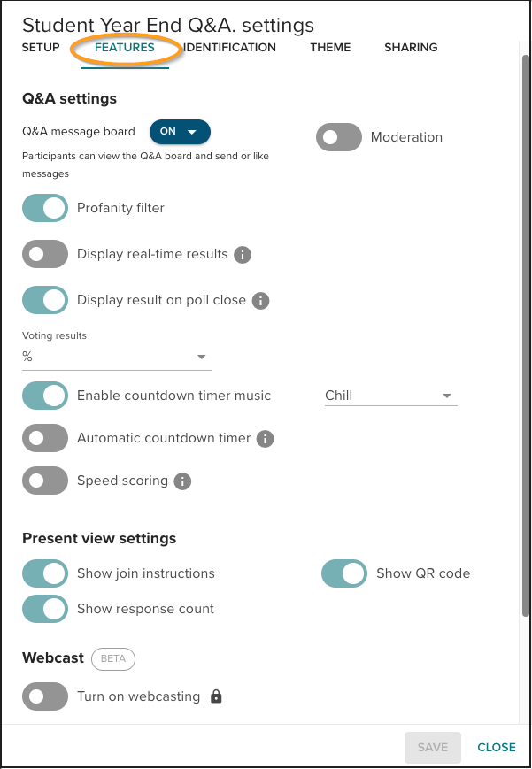This screenshot has width=532, height=769.
Task: Open the info tooltip for Display result on poll close
Action: 260,300
